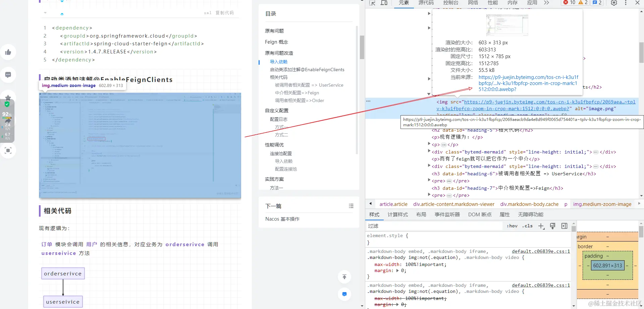Click the star favorite icon
Image resolution: width=644 pixels, height=309 pixels.
(x=8, y=98)
